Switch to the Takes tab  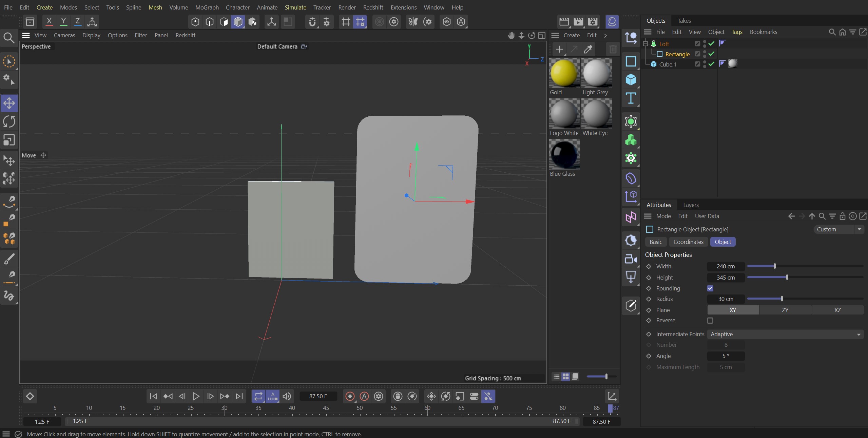coord(684,21)
